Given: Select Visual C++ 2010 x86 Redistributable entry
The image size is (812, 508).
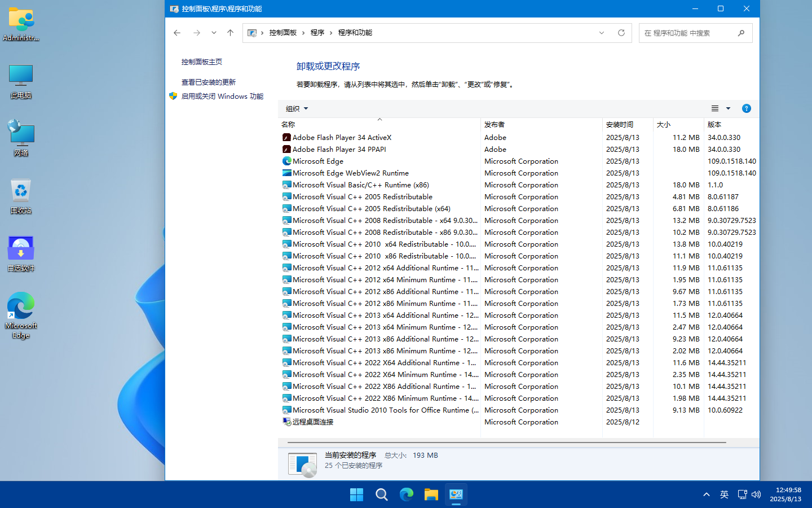Looking at the screenshot, I should [519, 256].
